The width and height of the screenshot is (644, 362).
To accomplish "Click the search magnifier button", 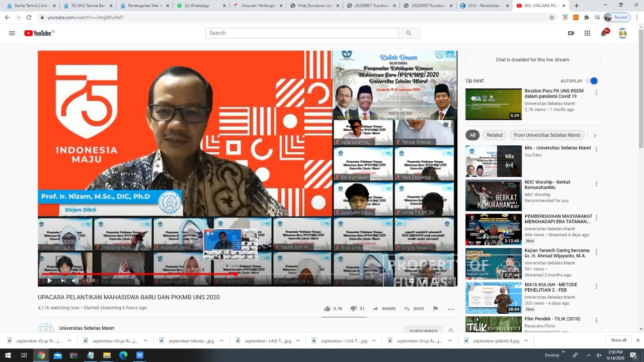I will (409, 33).
